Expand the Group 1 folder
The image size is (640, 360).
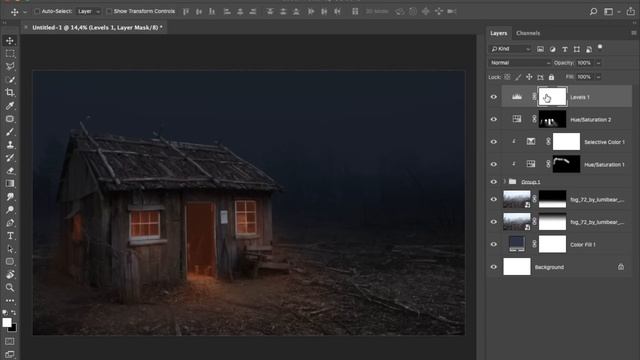coord(504,182)
